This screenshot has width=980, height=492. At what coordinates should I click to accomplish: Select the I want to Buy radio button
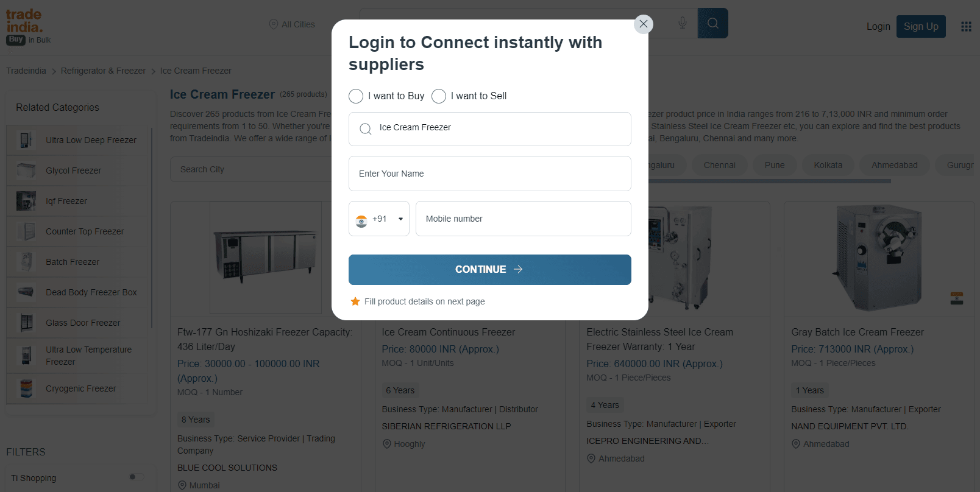[x=356, y=96]
